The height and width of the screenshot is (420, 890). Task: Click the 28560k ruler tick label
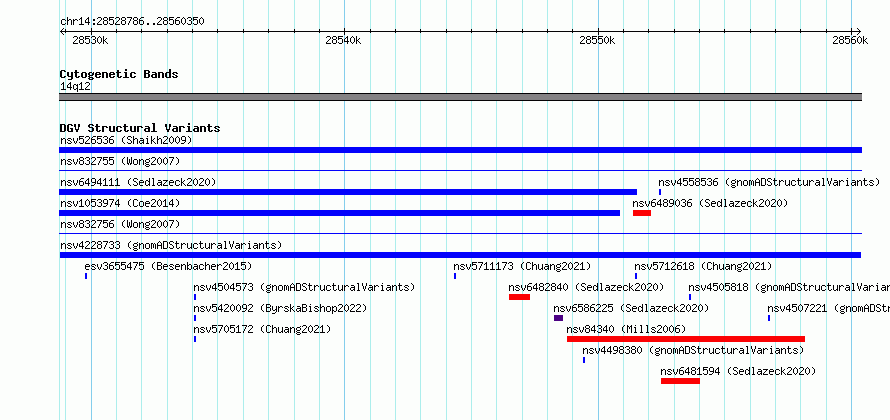tap(850, 40)
